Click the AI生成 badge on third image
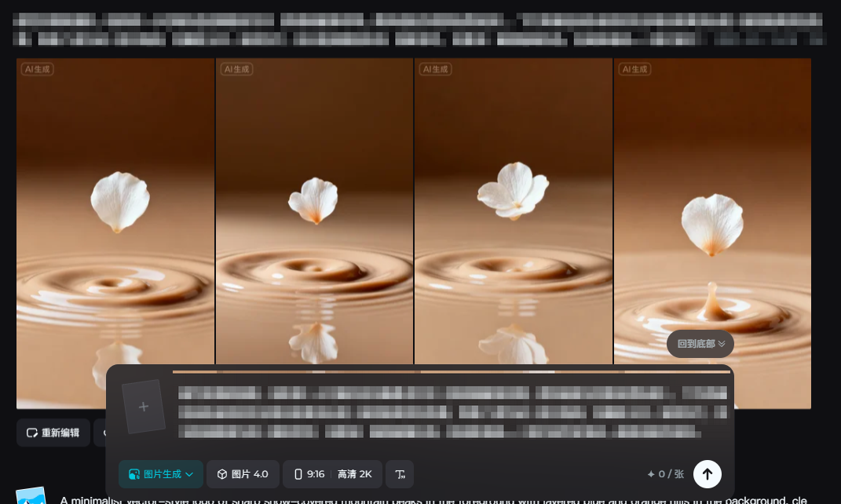The height and width of the screenshot is (504, 841). [x=435, y=69]
